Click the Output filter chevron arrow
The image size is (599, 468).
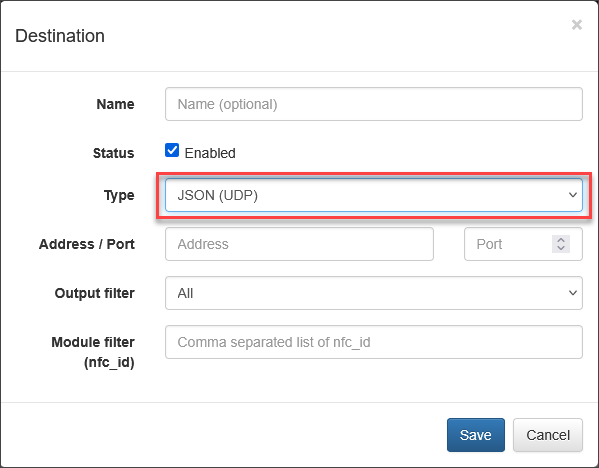pyautogui.click(x=573, y=293)
